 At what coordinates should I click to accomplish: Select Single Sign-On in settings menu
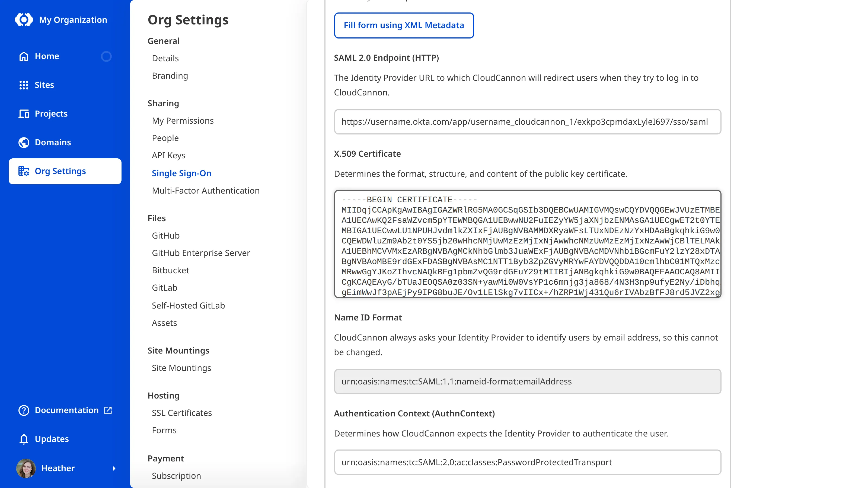point(182,173)
